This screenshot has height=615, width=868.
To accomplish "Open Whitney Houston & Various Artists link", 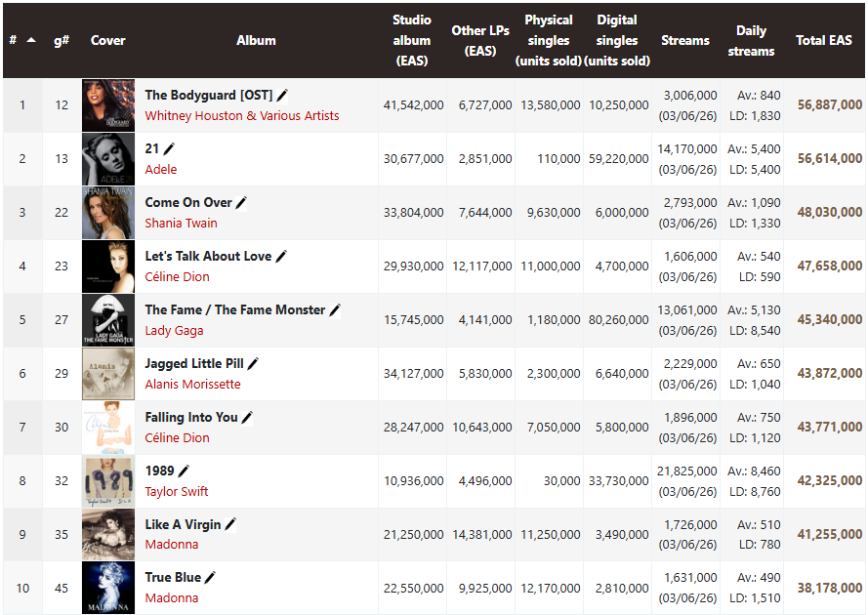I will 242,116.
